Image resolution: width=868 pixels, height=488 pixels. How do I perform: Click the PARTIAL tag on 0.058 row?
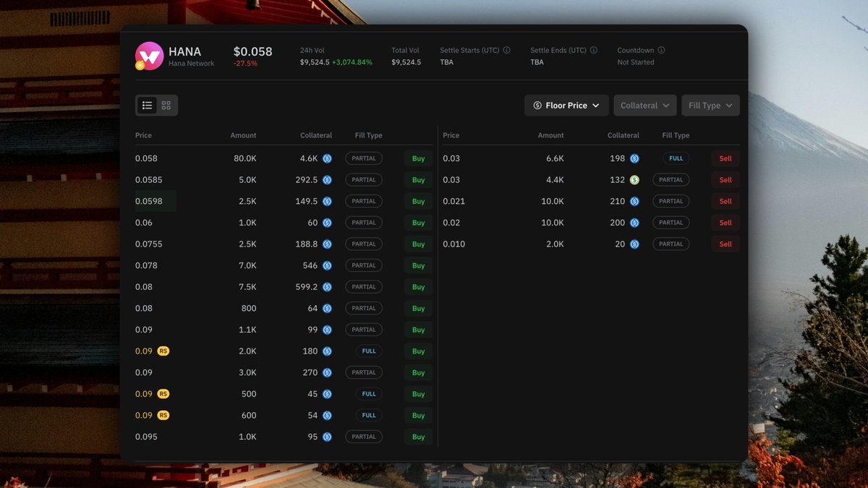364,158
